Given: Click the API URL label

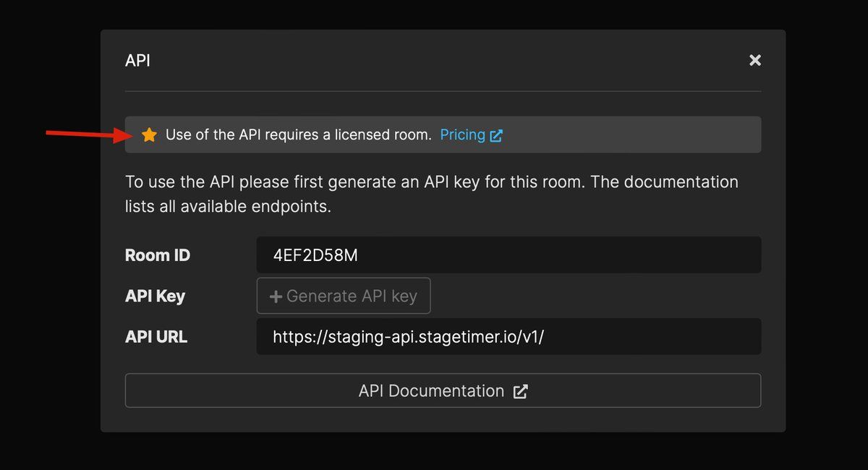Looking at the screenshot, I should point(156,337).
